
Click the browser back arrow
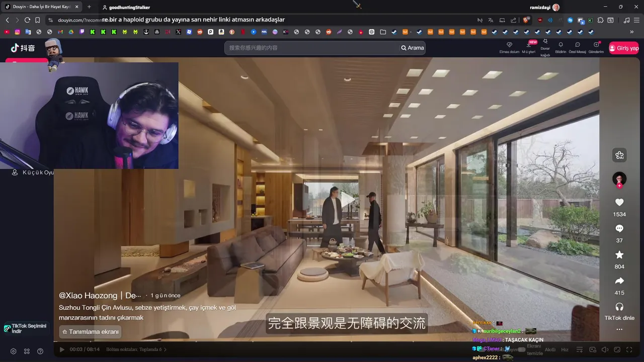(7, 20)
